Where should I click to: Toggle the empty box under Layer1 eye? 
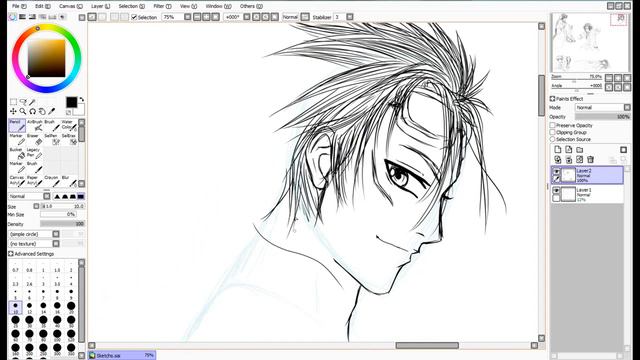coord(556,198)
